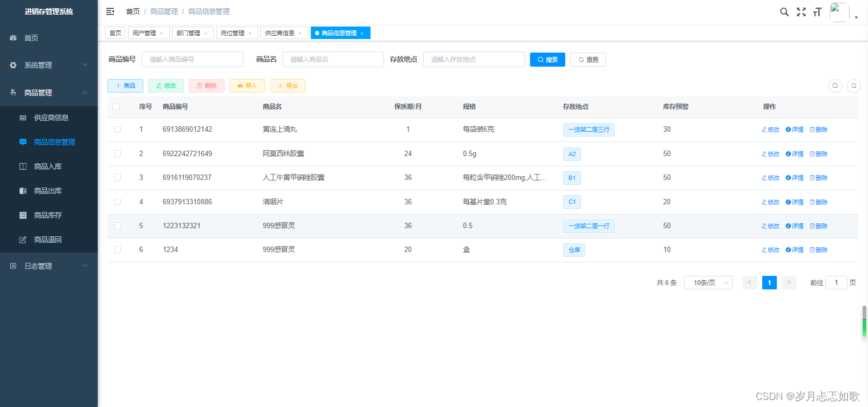Go to next page arrow
Image resolution: width=868 pixels, height=407 pixels.
[789, 283]
